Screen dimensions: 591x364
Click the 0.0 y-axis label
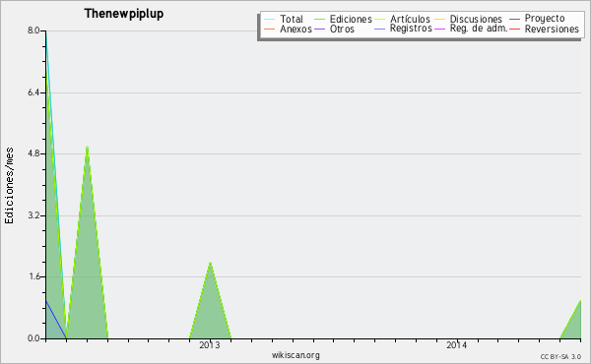tap(33, 338)
